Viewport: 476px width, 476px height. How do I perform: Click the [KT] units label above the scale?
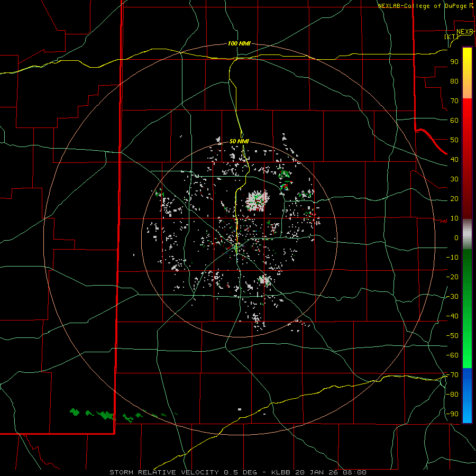tap(452, 36)
